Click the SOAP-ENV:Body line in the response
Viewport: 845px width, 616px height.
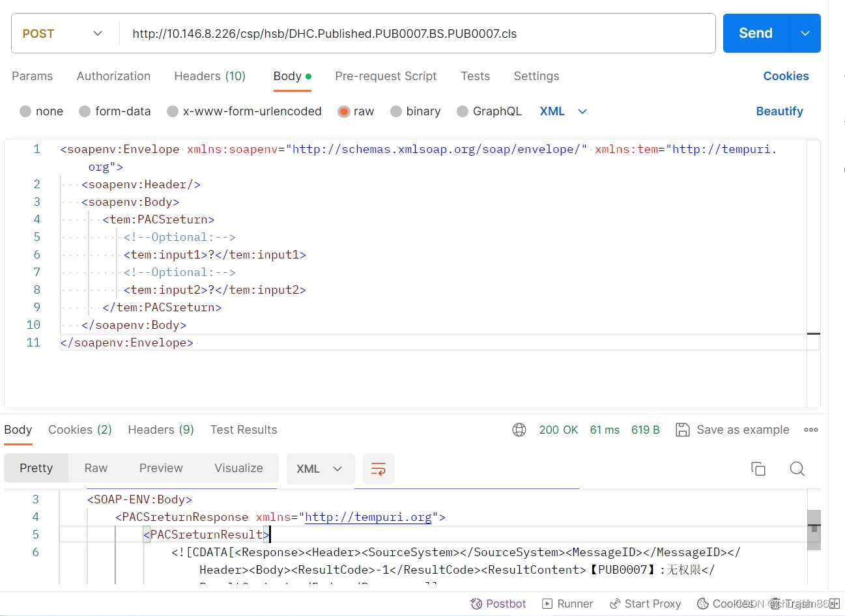(139, 499)
